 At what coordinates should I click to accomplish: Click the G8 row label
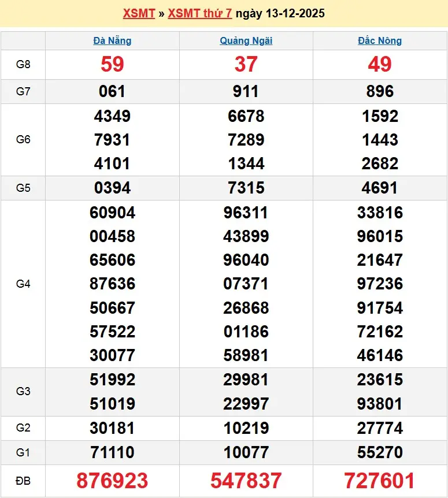click(23, 64)
